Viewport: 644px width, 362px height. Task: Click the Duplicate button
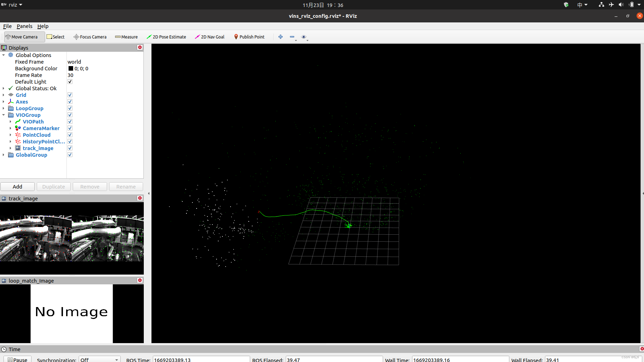[x=54, y=186]
